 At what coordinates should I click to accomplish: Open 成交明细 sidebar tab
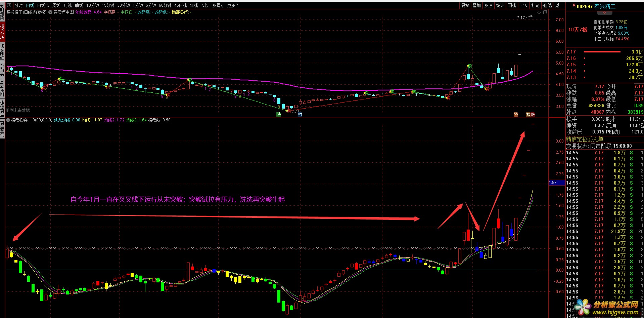click(x=2, y=52)
